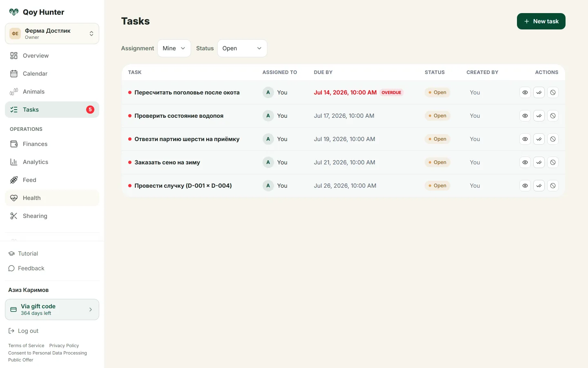Click the Calendar icon in sidebar
Viewport: 588px width, 368px height.
point(14,74)
